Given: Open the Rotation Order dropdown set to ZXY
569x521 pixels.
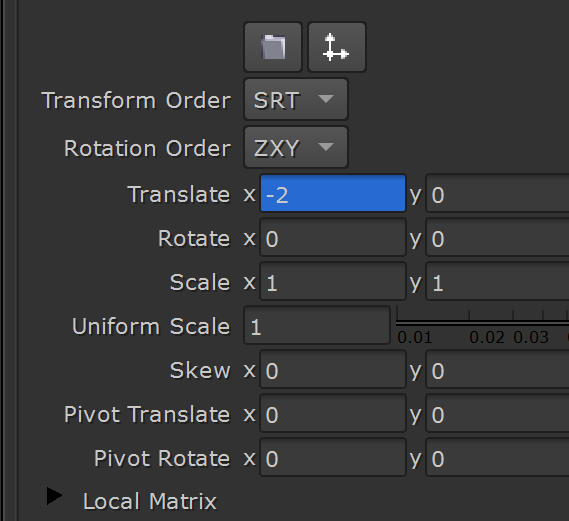Looking at the screenshot, I should 296,147.
